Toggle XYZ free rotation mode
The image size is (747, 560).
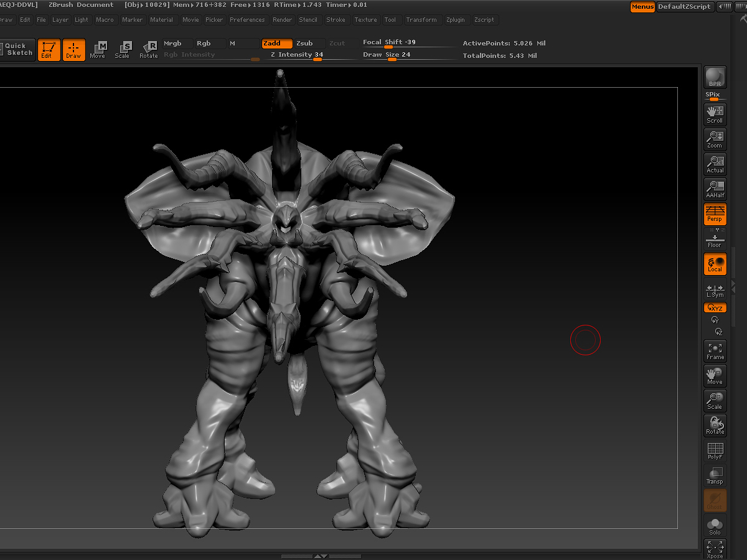coord(715,307)
